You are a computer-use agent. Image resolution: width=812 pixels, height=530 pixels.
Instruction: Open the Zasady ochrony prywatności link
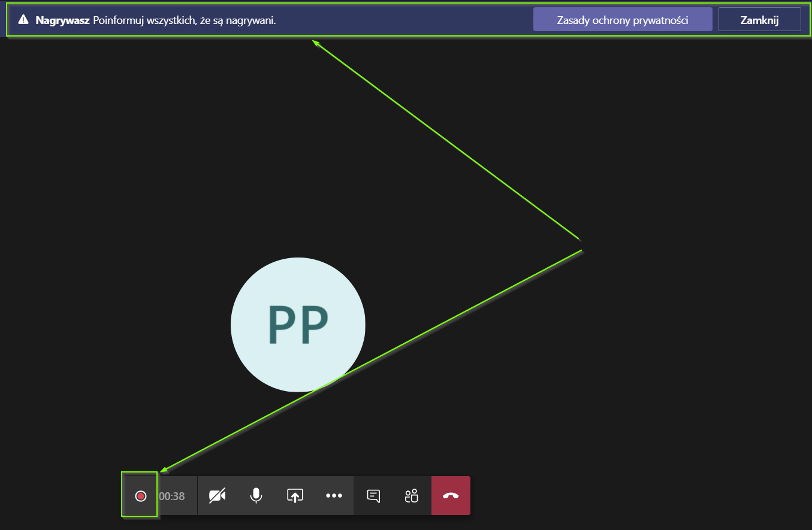point(623,20)
